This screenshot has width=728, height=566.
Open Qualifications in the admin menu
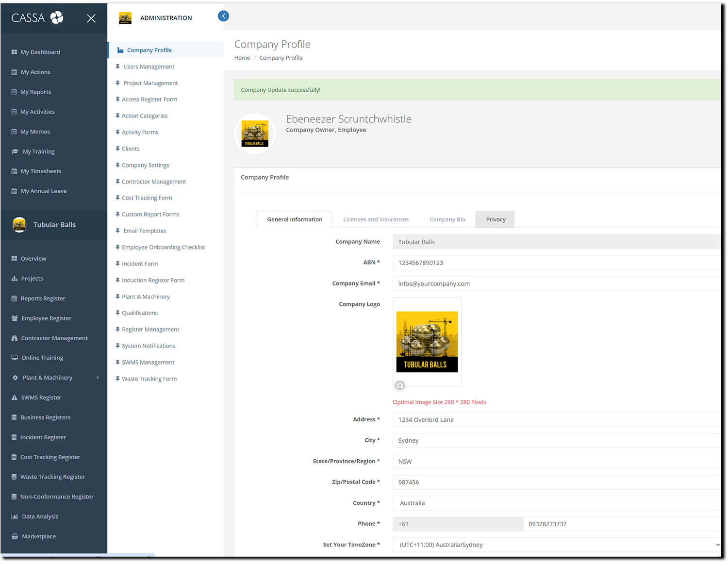[140, 313]
